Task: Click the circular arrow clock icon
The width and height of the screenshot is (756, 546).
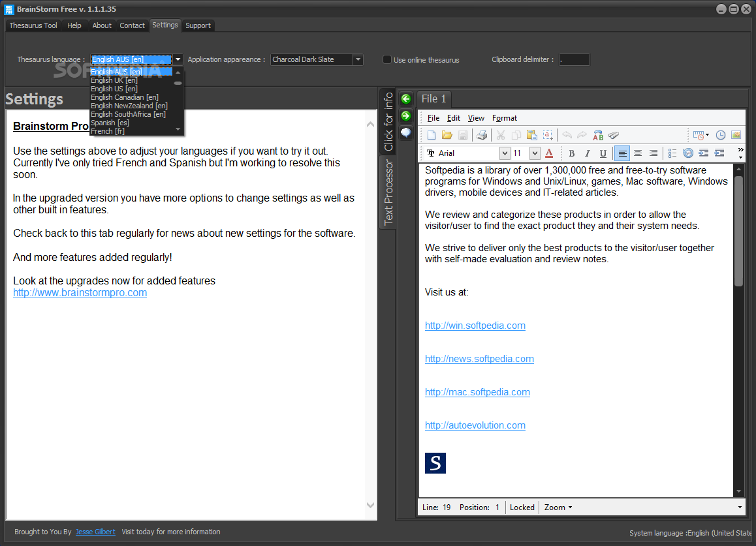Action: 688,153
